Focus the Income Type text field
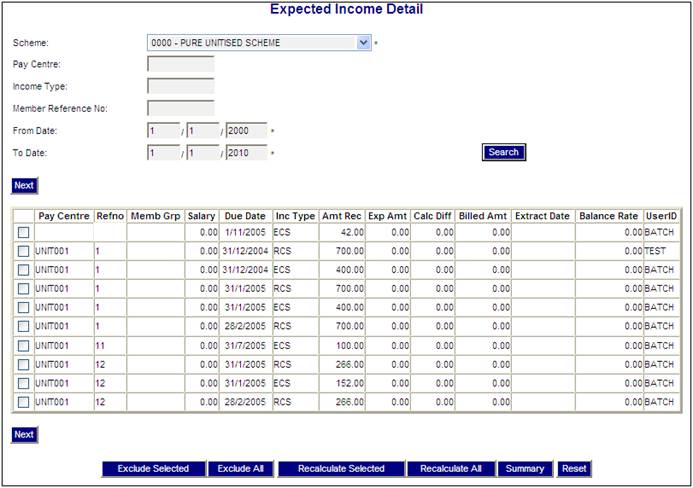Viewport: 693px width, 488px height. pyautogui.click(x=180, y=86)
